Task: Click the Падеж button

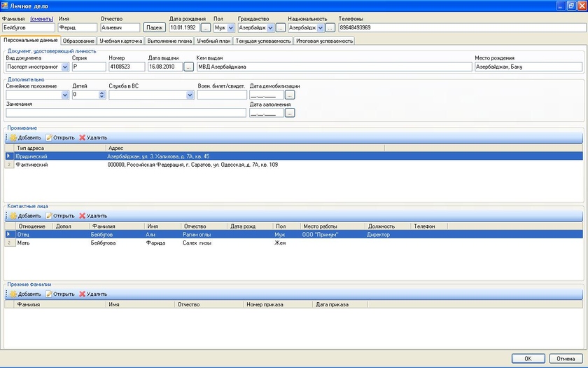Action: click(153, 28)
